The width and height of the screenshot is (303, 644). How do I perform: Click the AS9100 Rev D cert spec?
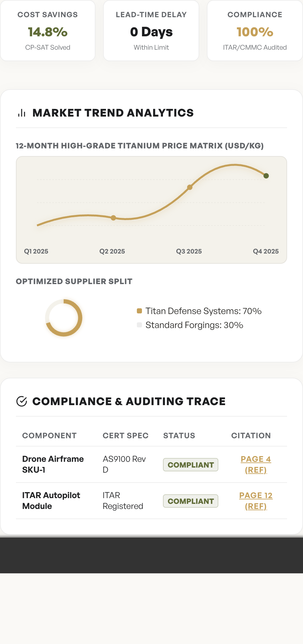[124, 464]
